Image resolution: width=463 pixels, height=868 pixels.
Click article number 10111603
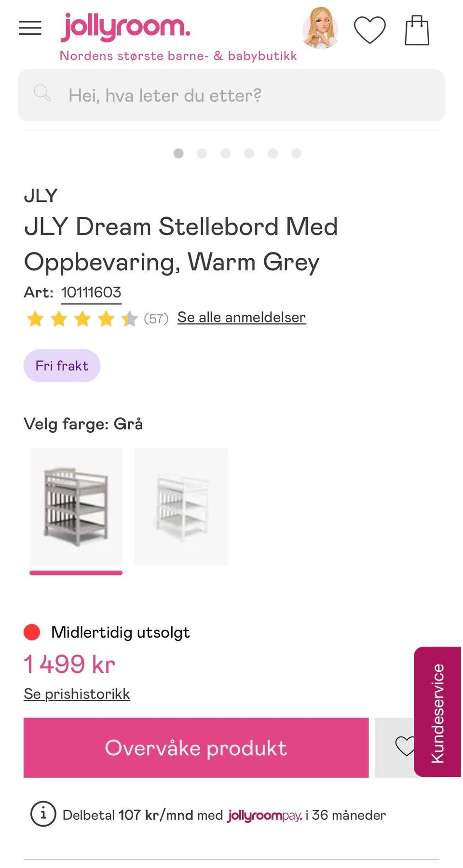91,292
